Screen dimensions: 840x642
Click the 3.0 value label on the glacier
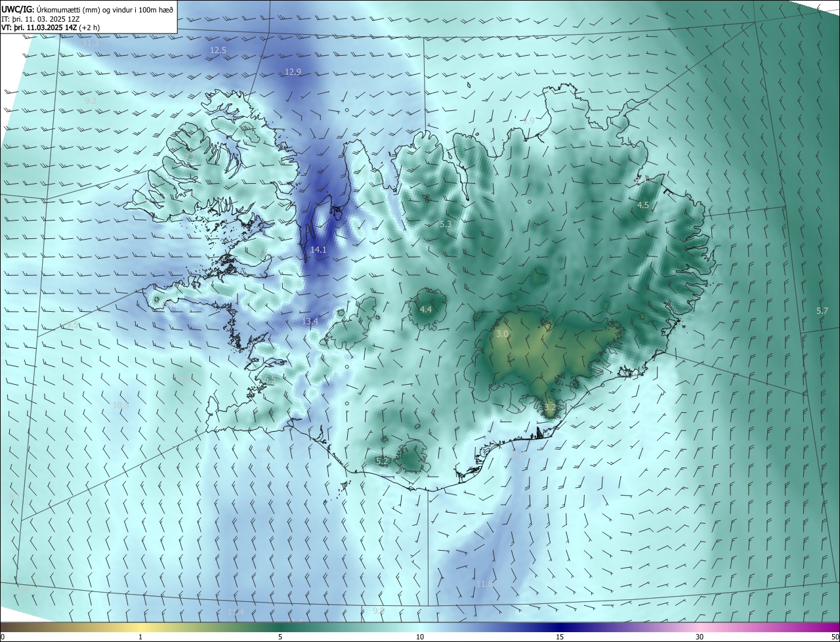(502, 333)
